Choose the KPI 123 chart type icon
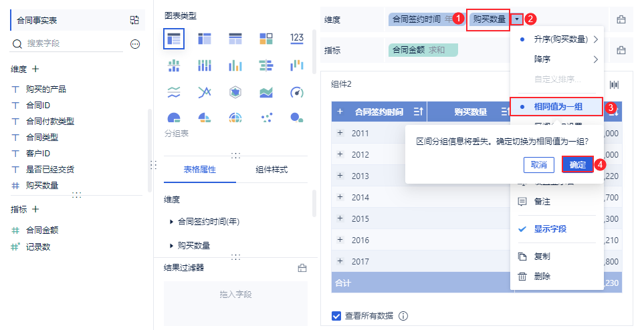The width and height of the screenshot is (644, 330). click(x=296, y=39)
